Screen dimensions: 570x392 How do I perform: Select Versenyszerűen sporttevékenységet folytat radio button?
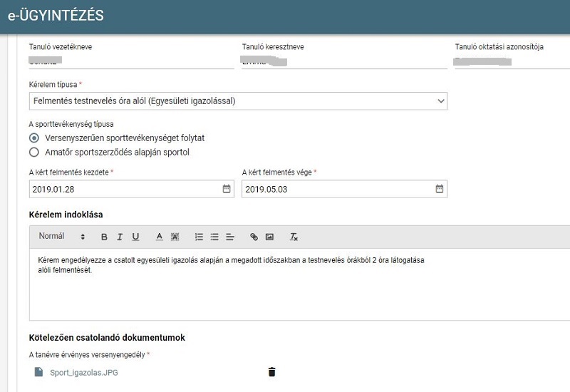click(x=34, y=138)
